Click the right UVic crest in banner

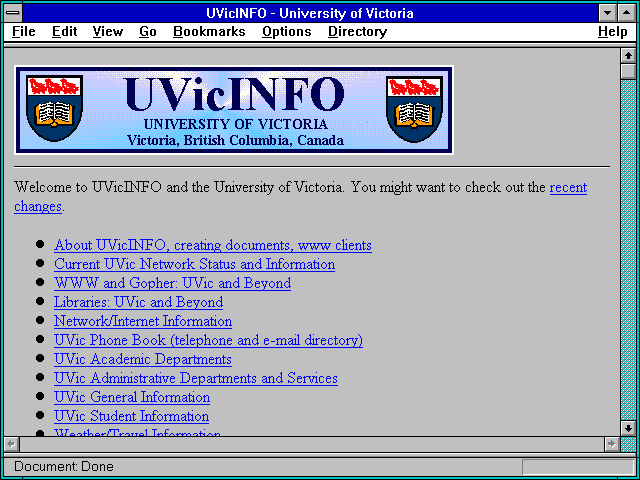click(x=414, y=109)
